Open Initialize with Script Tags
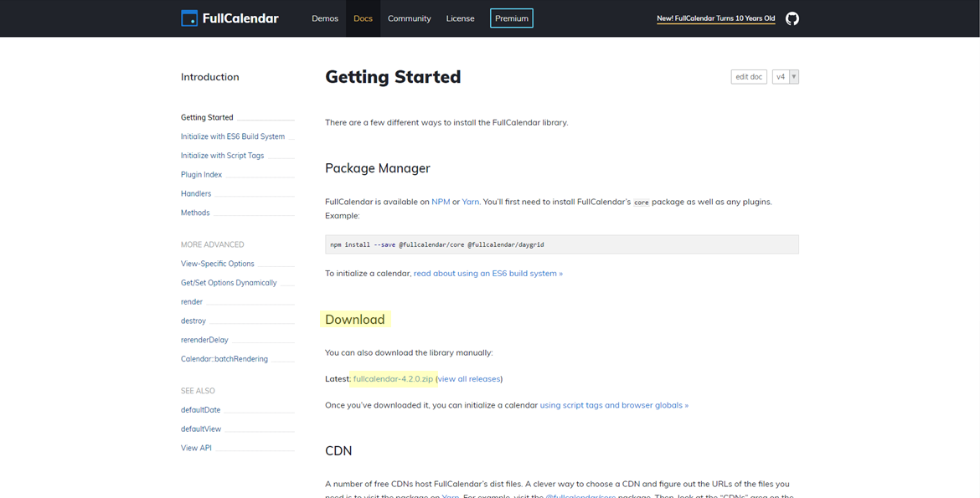The image size is (980, 498). [223, 156]
